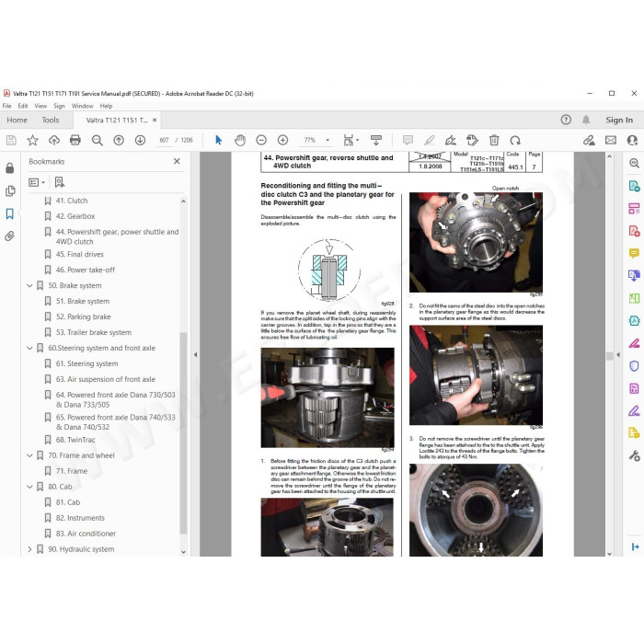Go to next page arrow
Image resolution: width=644 pixels, height=644 pixels.
140,141
